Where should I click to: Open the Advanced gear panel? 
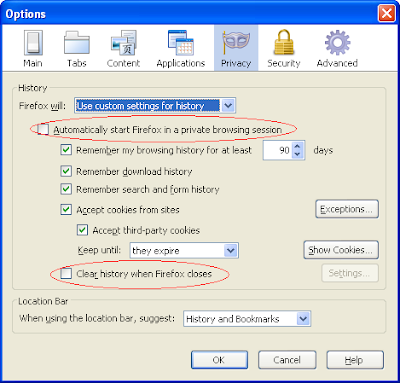(x=337, y=49)
